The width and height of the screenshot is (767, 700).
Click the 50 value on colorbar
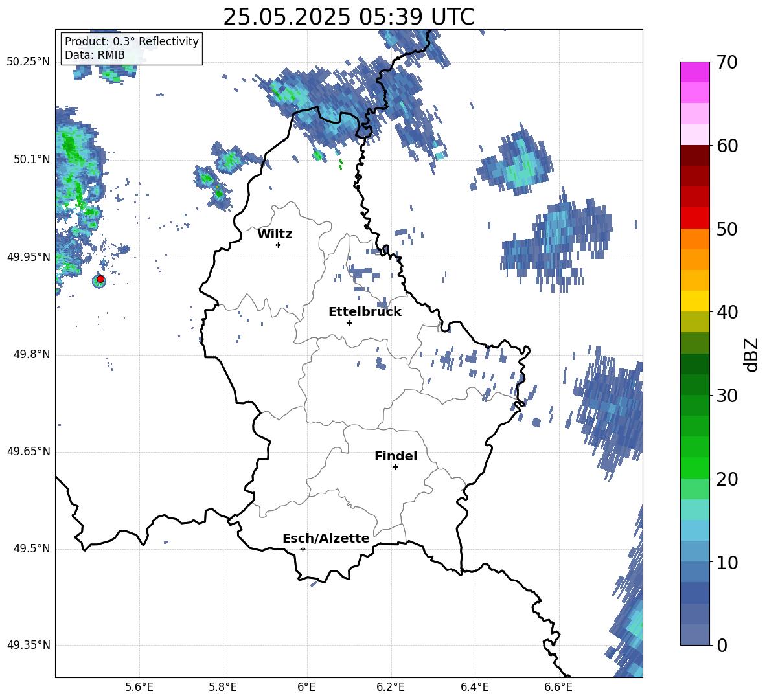tap(727, 229)
